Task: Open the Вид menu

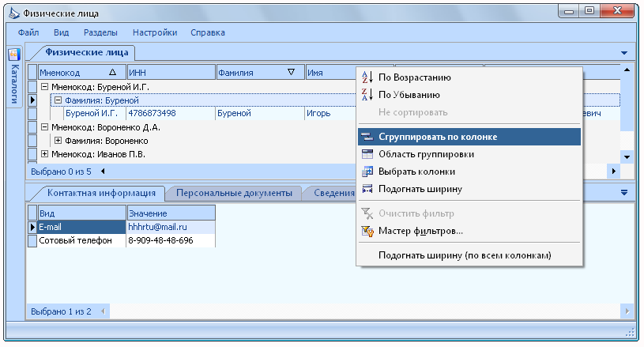Action: (x=61, y=32)
